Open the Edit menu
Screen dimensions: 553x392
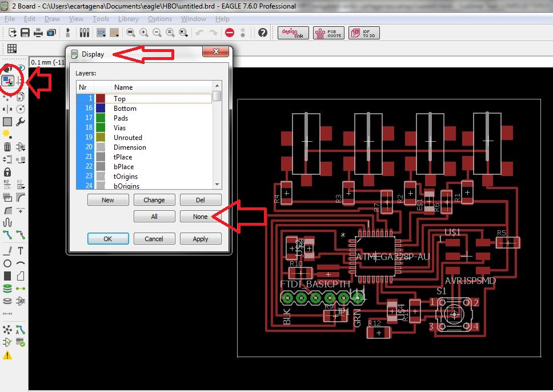(x=29, y=19)
